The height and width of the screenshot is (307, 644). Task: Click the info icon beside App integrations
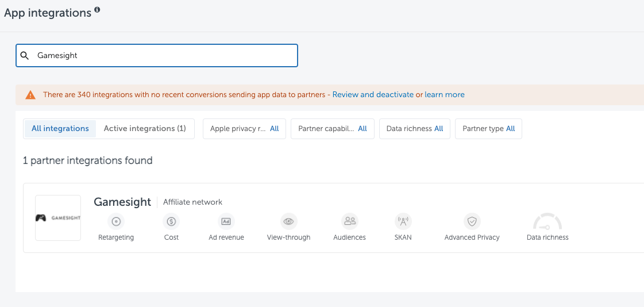coord(97,10)
